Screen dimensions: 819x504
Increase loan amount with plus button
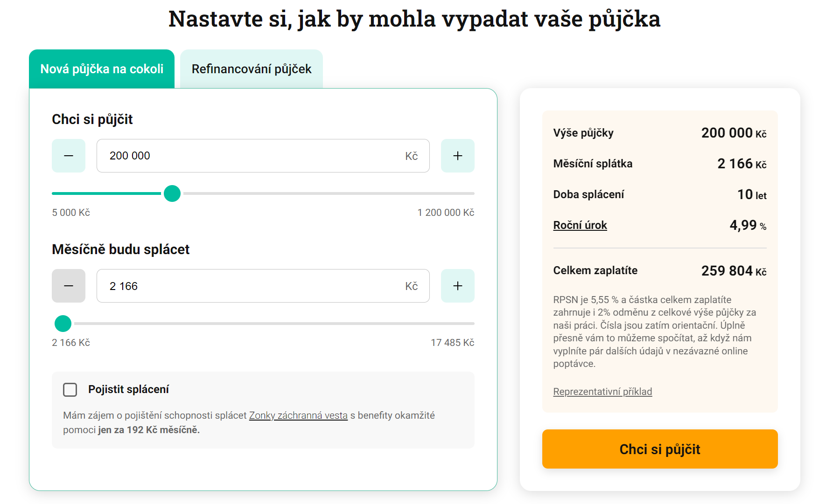pyautogui.click(x=458, y=156)
